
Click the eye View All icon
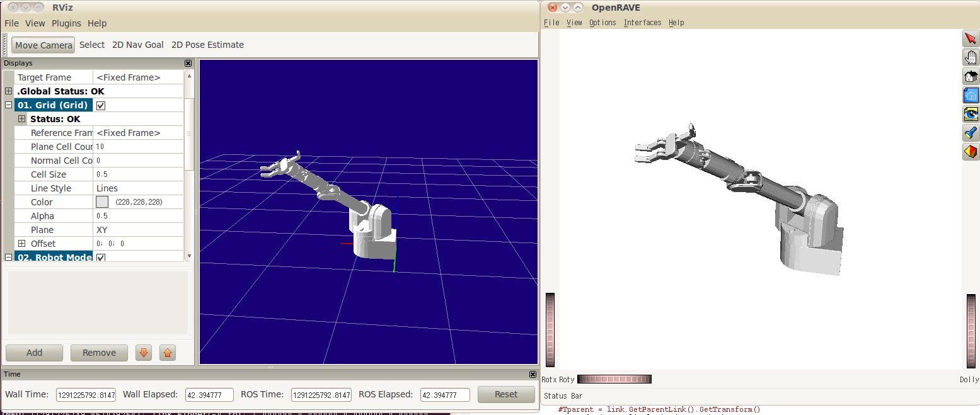pyautogui.click(x=971, y=114)
